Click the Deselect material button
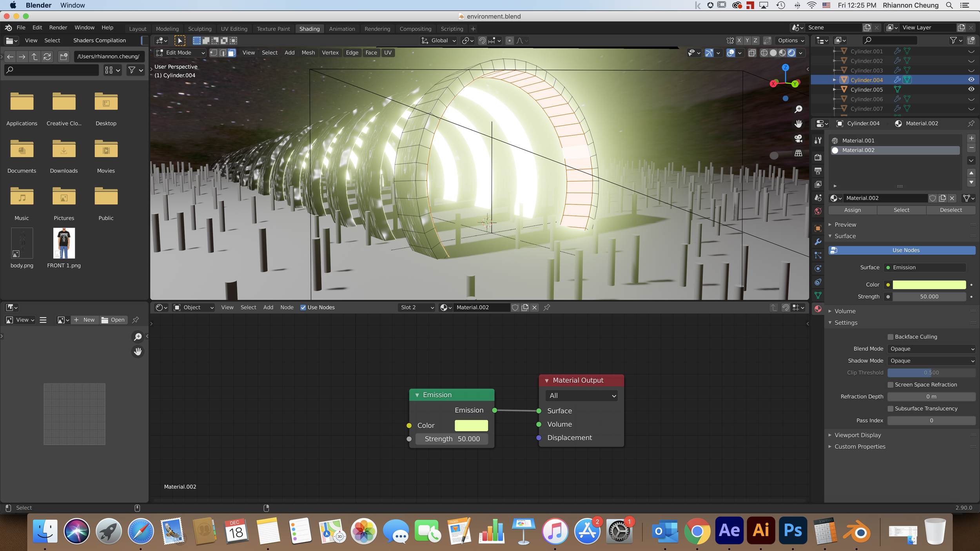The image size is (980, 551). click(951, 210)
